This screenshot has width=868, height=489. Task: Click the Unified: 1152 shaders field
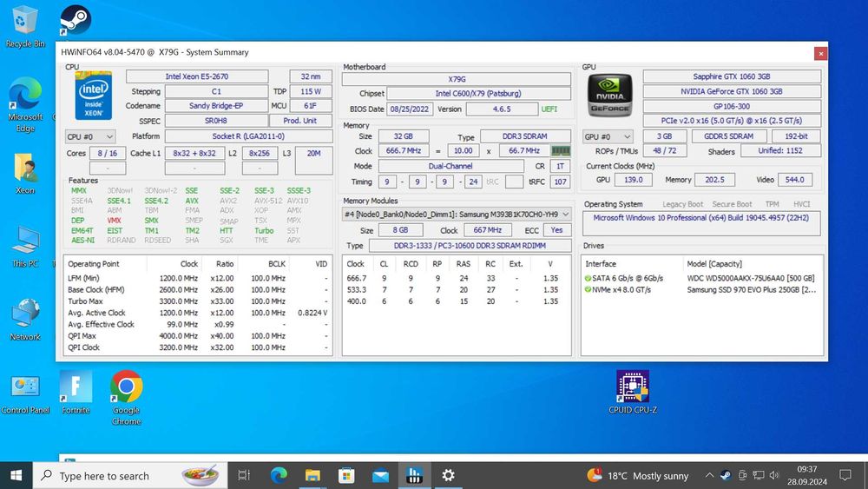(780, 150)
